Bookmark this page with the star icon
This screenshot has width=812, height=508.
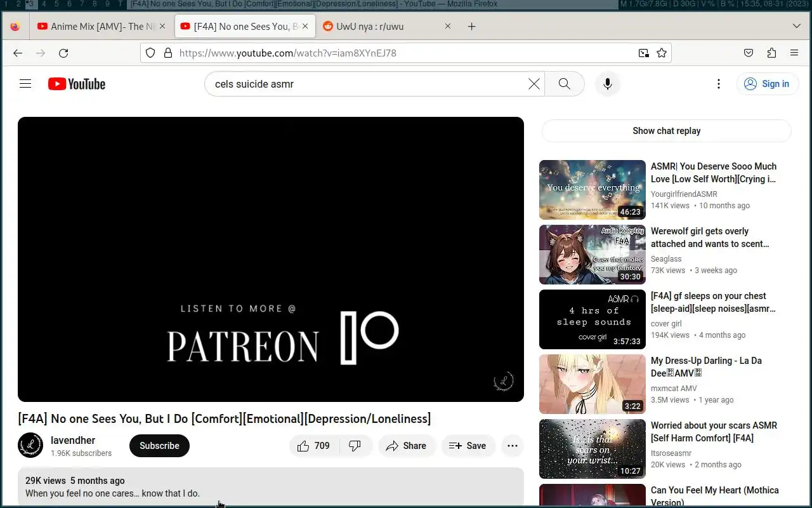(662, 53)
